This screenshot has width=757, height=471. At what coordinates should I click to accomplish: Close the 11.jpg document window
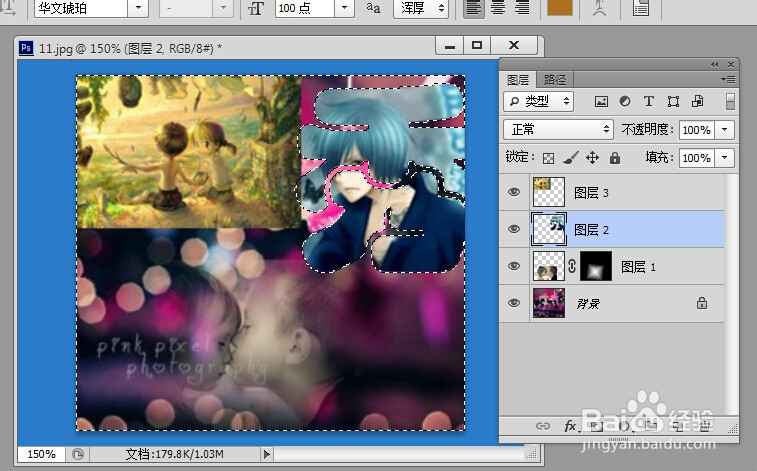pyautogui.click(x=514, y=45)
